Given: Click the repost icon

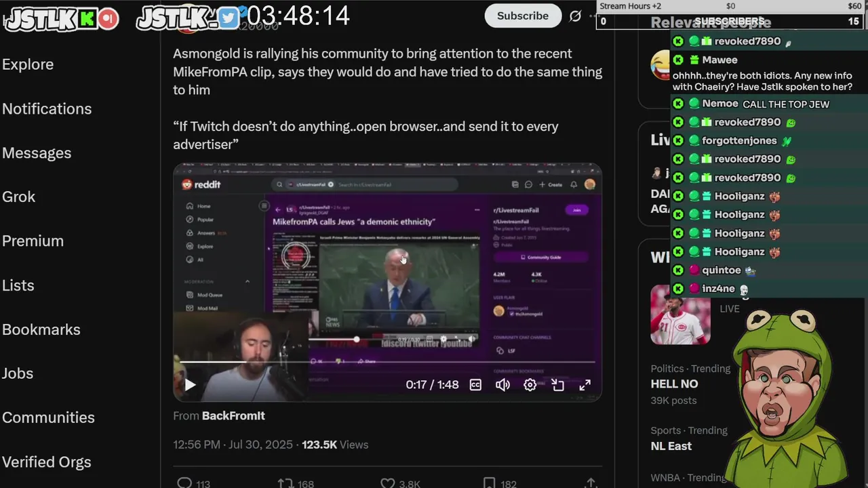Looking at the screenshot, I should [285, 483].
